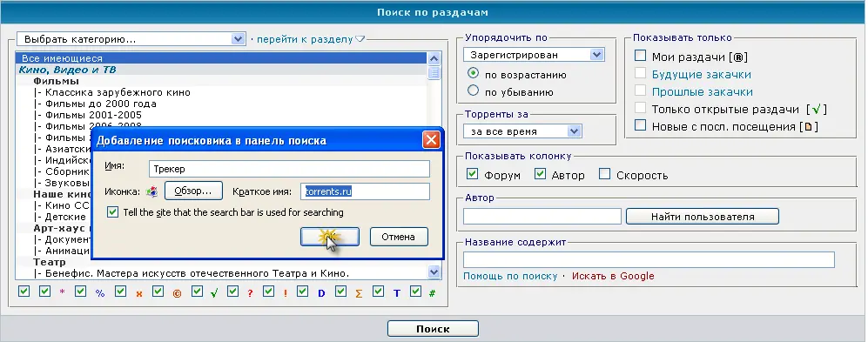Open the Зарегистрирован sort dropdown
Screen dimensions: 868x342
pyautogui.click(x=534, y=55)
